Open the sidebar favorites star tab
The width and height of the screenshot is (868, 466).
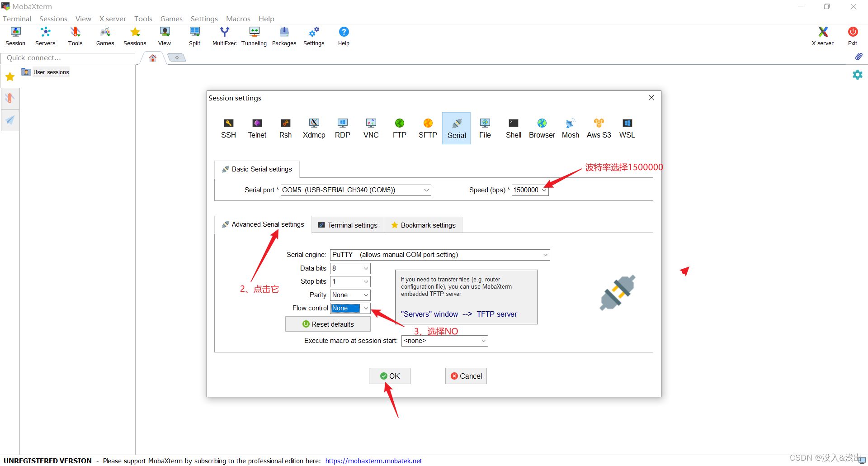10,76
